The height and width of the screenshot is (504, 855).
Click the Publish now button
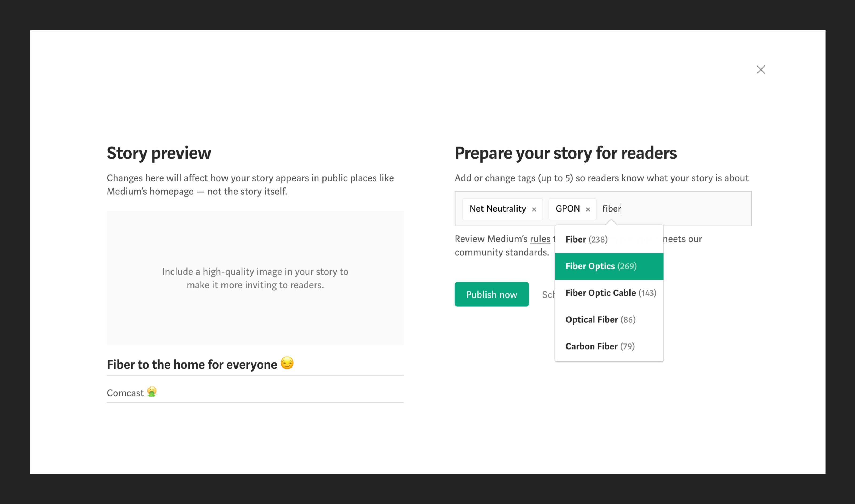(492, 294)
